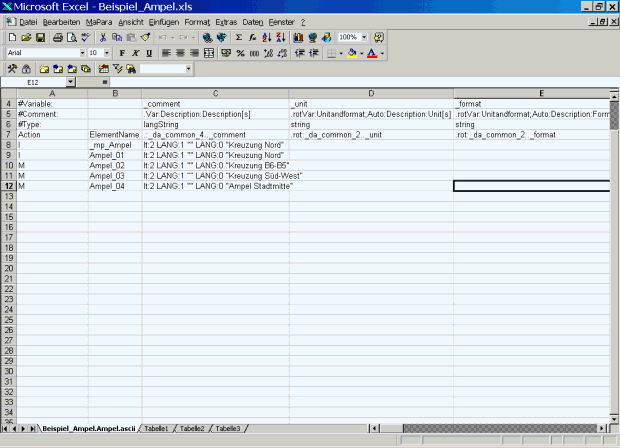Cut selection with the scissors icon
The width and height of the screenshot is (620, 448).
(x=103, y=38)
